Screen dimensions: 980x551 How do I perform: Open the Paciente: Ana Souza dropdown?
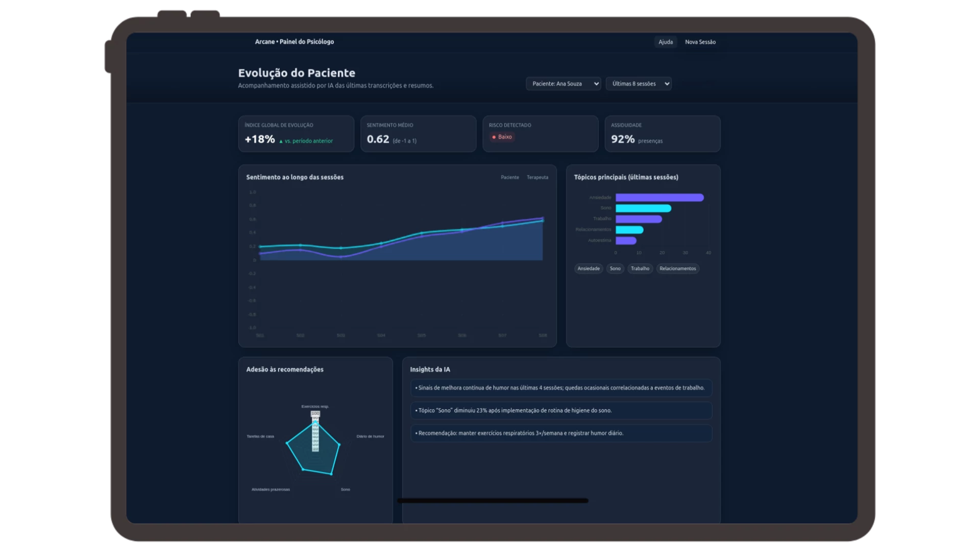point(563,84)
